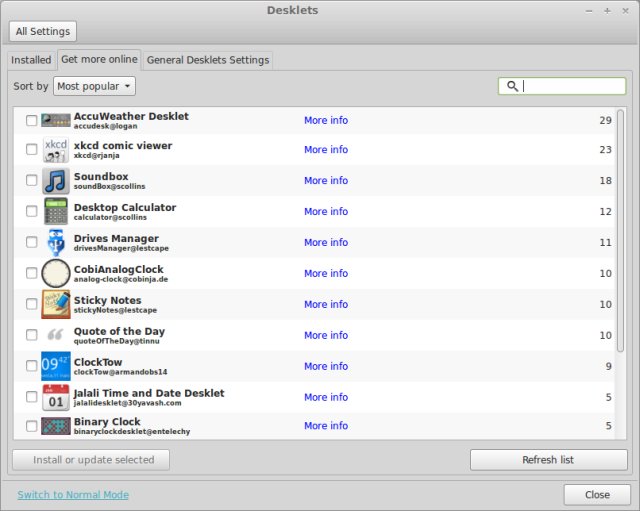Click the Sticky Notes icon
This screenshot has height=511, width=640.
click(56, 304)
